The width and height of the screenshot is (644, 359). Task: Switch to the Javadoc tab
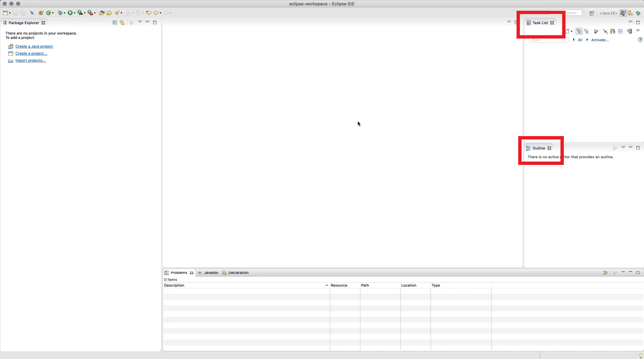(x=208, y=273)
